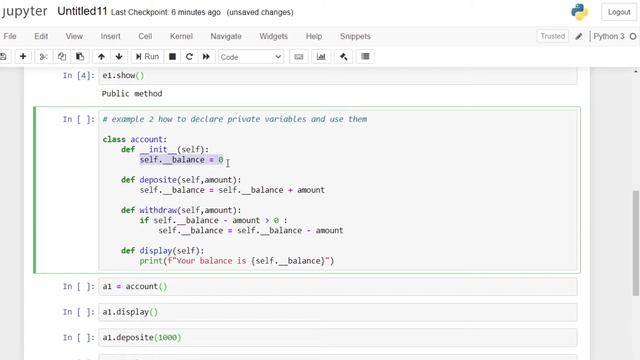Click the a1 = account() cell
Image resolution: width=640 pixels, height=360 pixels.
coord(338,287)
